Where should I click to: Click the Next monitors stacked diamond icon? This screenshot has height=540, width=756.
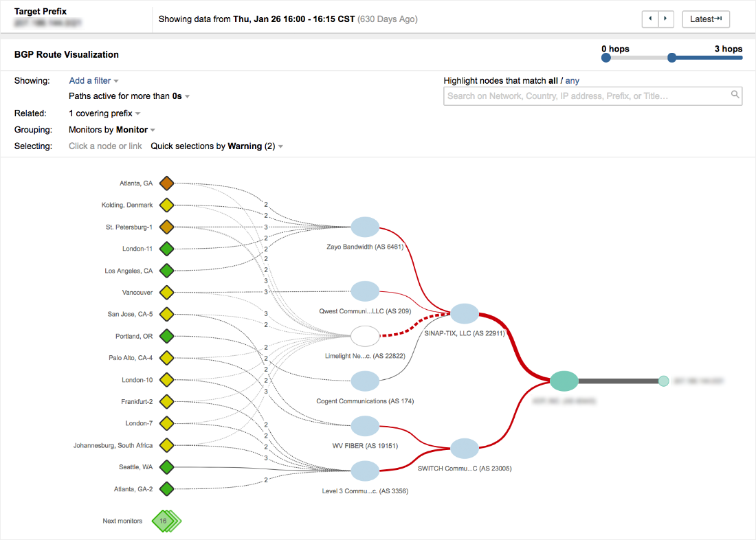165,521
